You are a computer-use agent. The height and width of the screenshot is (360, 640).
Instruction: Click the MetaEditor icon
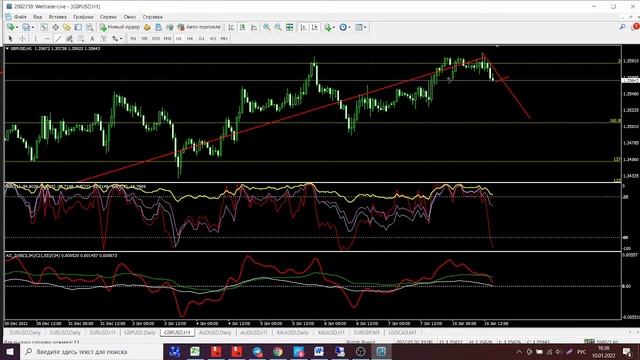[147, 27]
